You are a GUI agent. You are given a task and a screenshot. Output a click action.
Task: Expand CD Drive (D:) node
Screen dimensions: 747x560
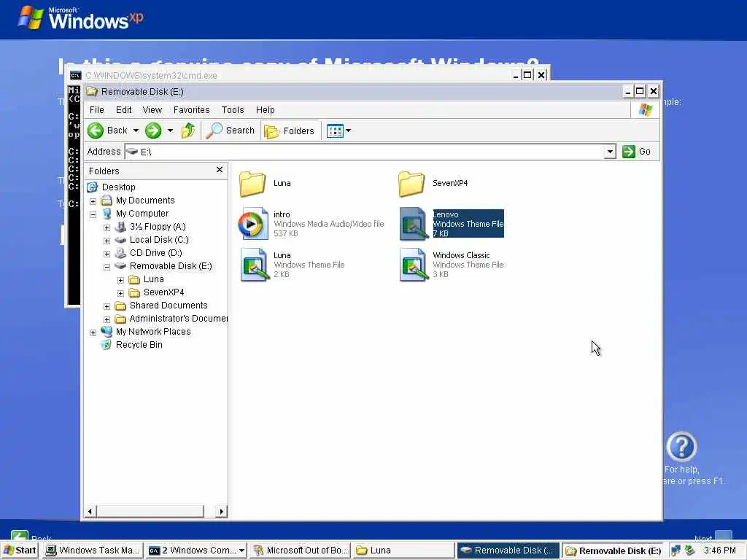tap(107, 254)
